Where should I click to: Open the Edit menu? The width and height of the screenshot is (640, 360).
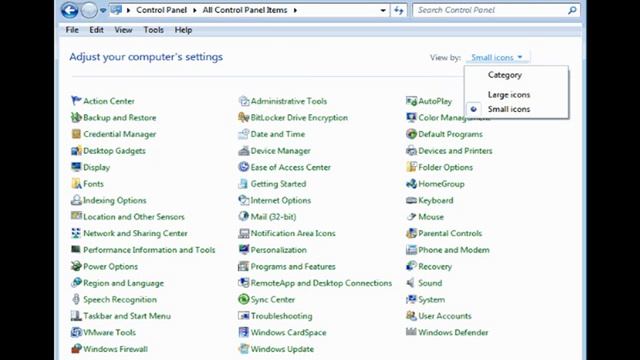coord(96,30)
